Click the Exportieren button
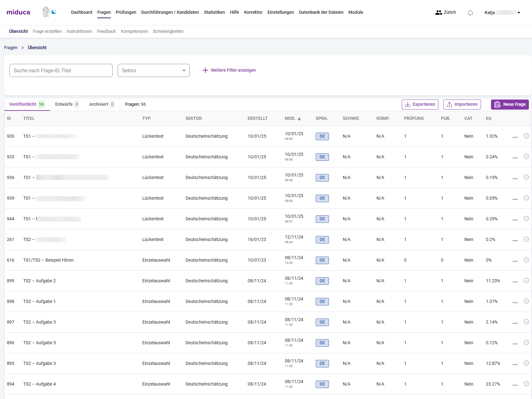Image resolution: width=532 pixels, height=399 pixels. tap(420, 104)
